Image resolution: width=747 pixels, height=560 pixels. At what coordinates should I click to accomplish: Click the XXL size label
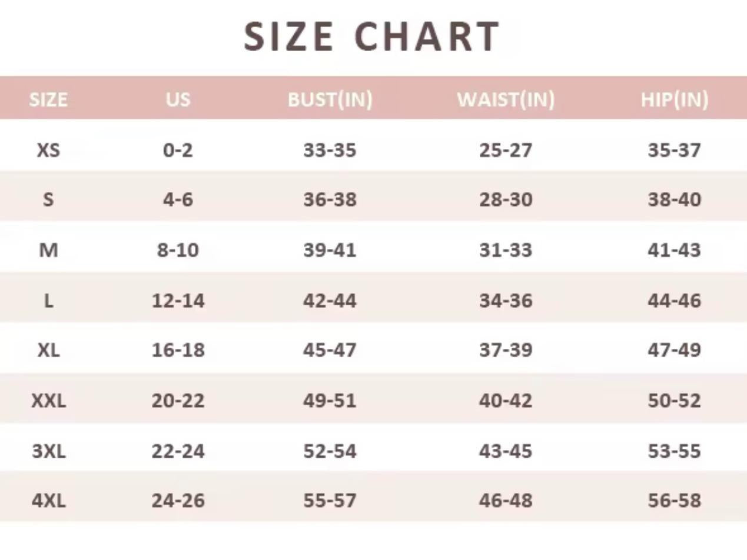[48, 401]
